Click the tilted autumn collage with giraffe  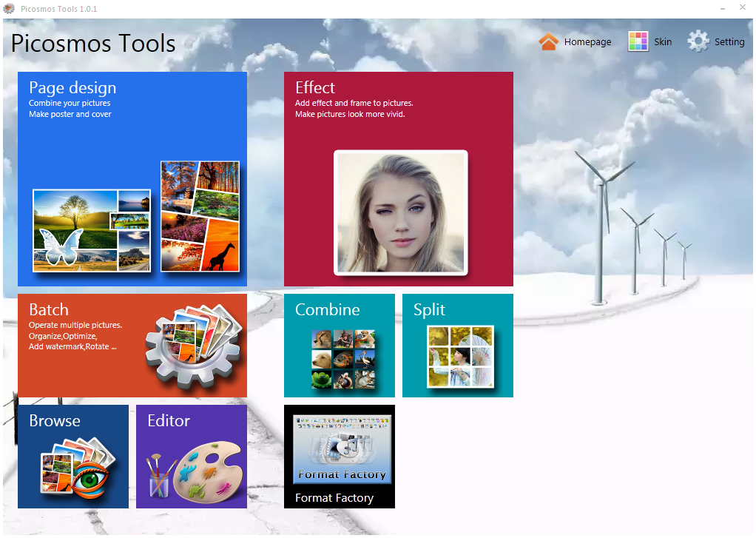pyautogui.click(x=200, y=216)
